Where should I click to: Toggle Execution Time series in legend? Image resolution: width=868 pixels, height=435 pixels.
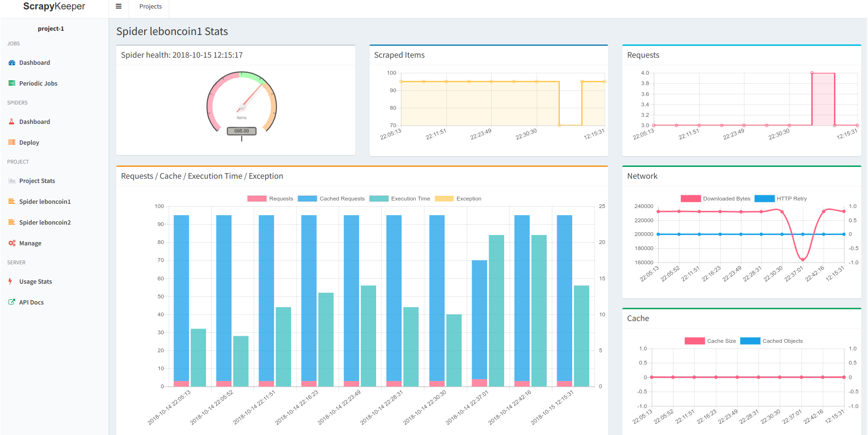click(x=400, y=199)
